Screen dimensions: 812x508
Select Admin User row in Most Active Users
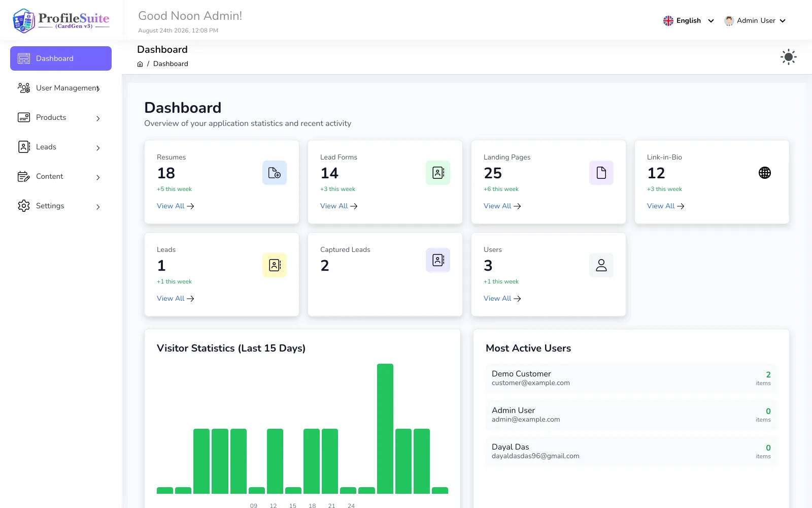(x=631, y=415)
